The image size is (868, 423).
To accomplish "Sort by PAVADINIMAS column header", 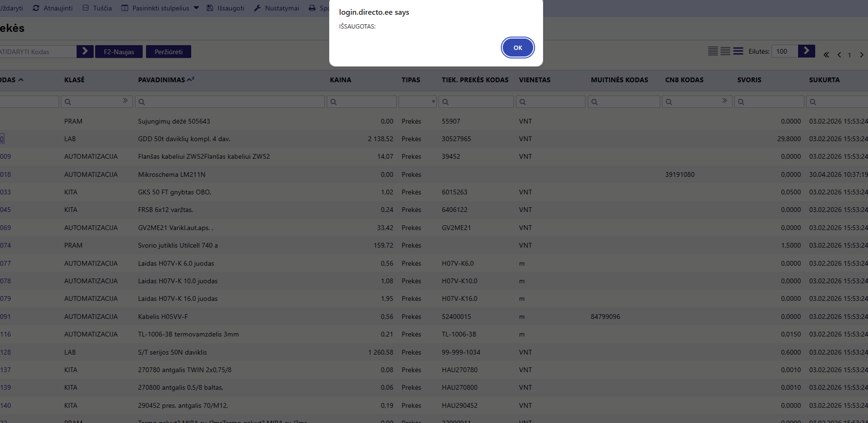I will pyautogui.click(x=162, y=80).
